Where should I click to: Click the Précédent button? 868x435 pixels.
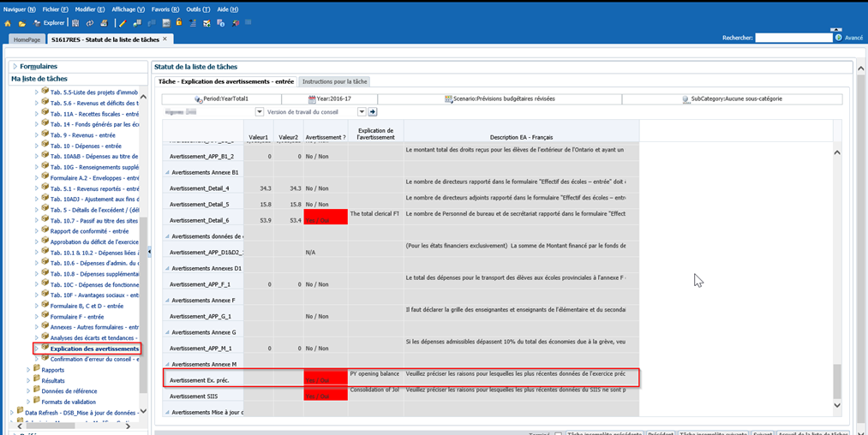pyautogui.click(x=659, y=433)
